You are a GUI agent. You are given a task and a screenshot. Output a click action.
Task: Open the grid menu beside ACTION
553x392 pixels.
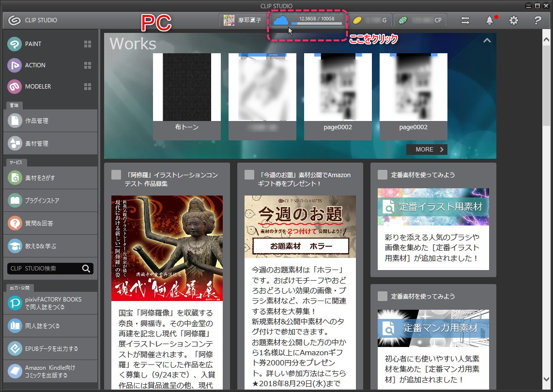click(x=88, y=65)
